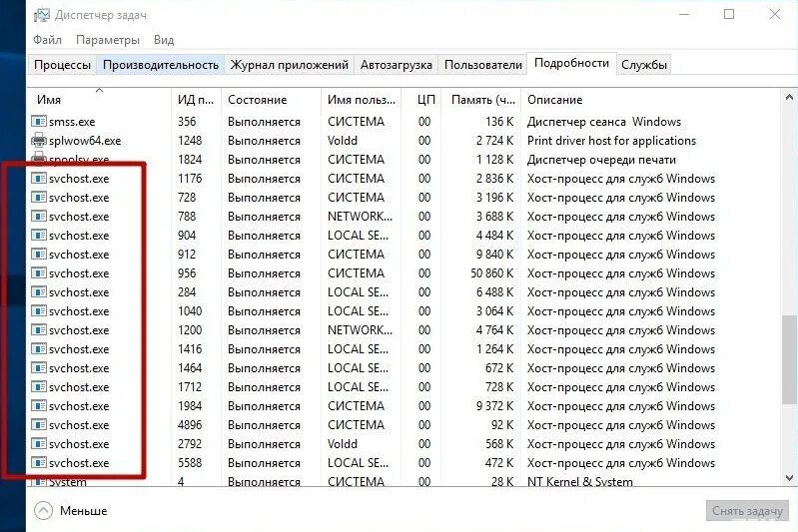Click icon of svchost.exe with PID 2792
Image resolution: width=798 pixels, height=532 pixels.
[39, 444]
